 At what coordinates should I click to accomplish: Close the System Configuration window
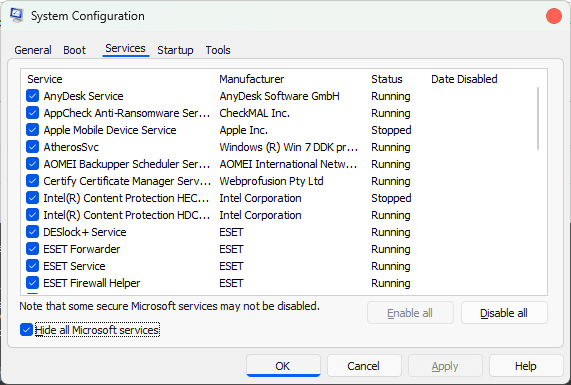(554, 16)
